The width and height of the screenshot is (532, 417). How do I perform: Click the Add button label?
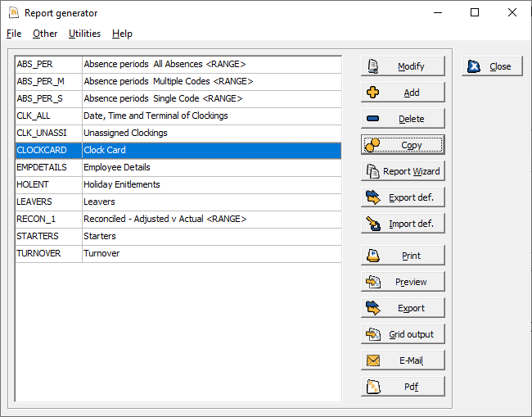point(412,93)
